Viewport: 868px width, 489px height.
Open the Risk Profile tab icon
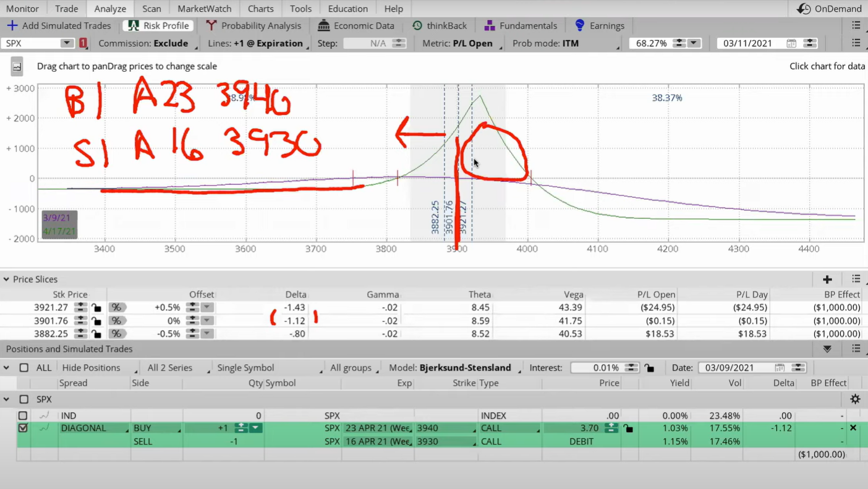pyautogui.click(x=134, y=25)
